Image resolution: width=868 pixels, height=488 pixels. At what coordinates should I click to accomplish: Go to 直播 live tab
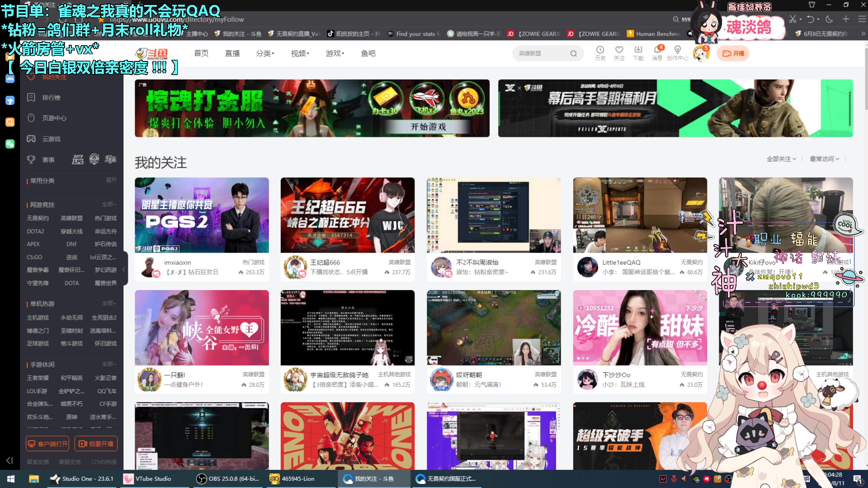[x=232, y=53]
